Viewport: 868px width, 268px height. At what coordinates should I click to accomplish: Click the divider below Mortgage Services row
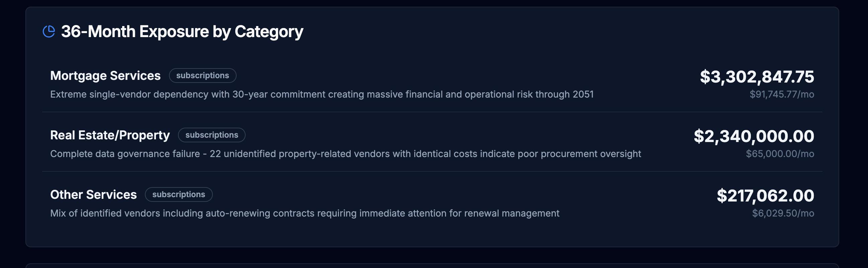(x=432, y=112)
